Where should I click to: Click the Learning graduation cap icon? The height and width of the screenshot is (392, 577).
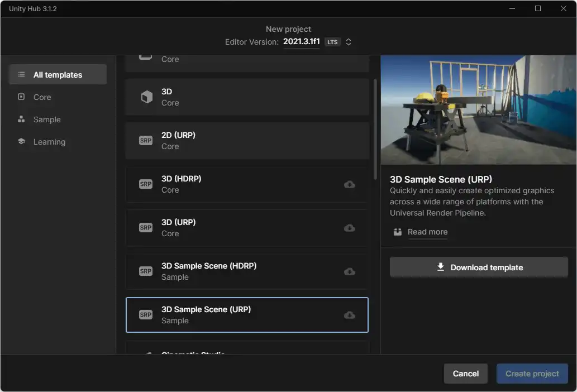point(21,141)
